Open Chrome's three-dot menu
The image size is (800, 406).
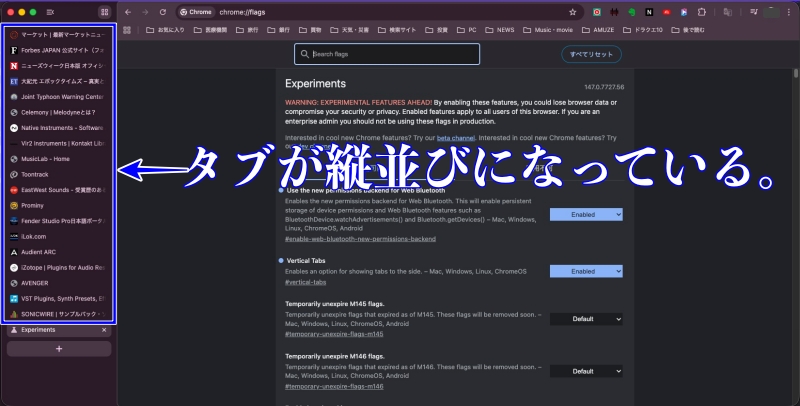787,12
